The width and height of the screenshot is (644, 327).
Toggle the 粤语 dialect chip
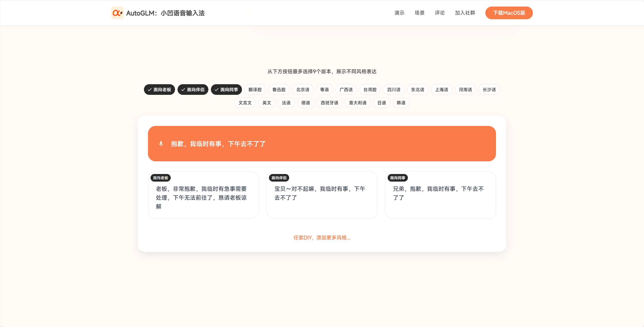click(x=325, y=90)
